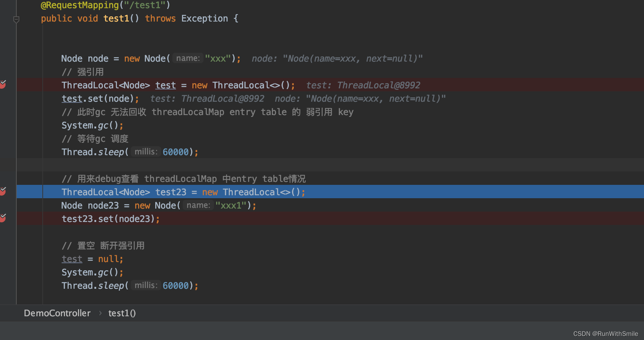
Task: Click test = null assignment's test variable
Action: 72,259
